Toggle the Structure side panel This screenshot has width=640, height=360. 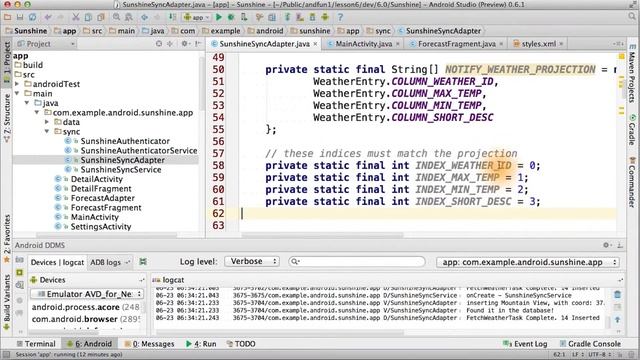[x=7, y=118]
